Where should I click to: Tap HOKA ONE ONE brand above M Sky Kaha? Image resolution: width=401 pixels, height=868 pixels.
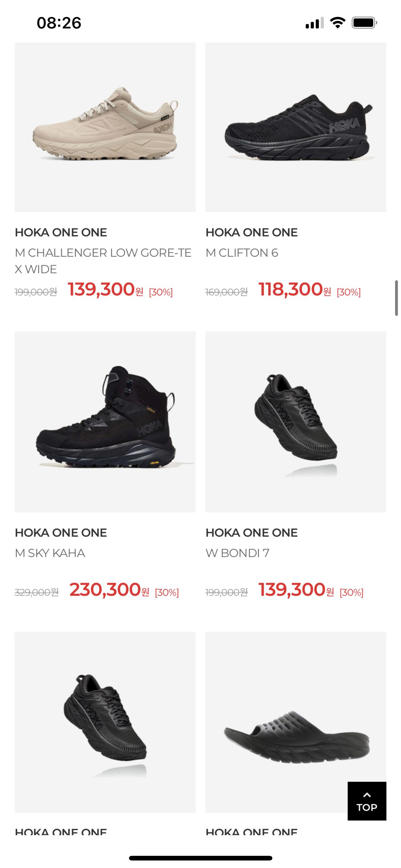click(x=61, y=532)
